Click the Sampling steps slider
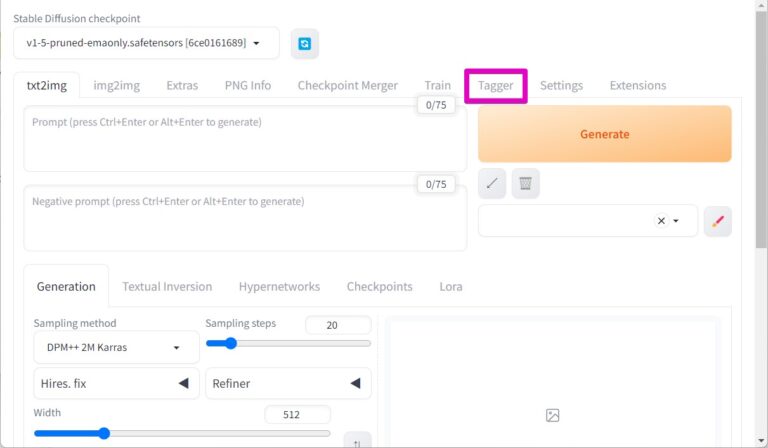The height and width of the screenshot is (448, 768). (288, 343)
